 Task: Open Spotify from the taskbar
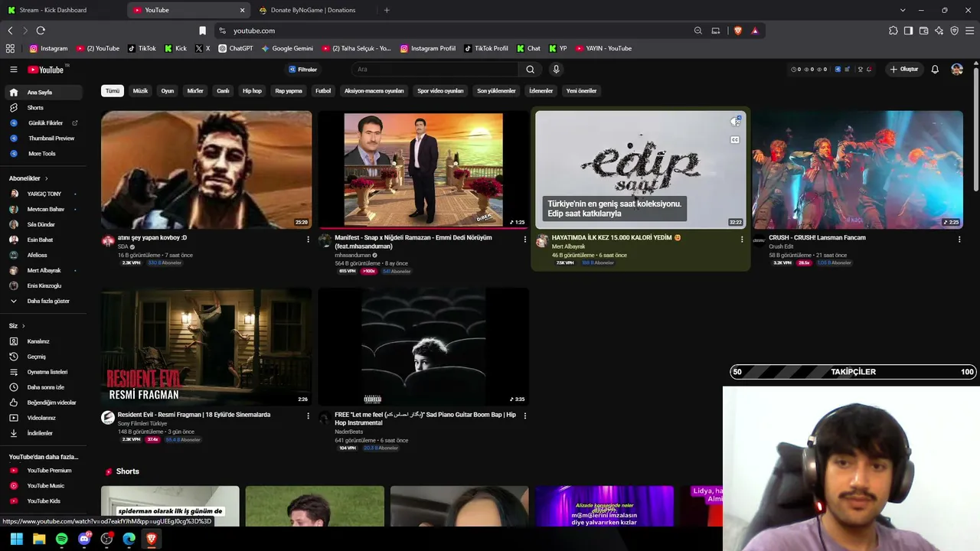pos(62,539)
